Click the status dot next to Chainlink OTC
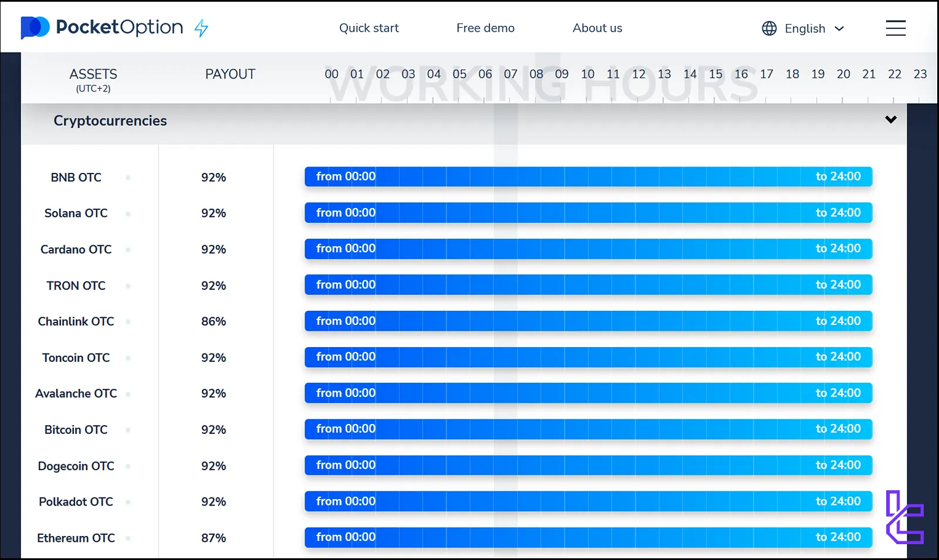939x560 pixels. [128, 322]
